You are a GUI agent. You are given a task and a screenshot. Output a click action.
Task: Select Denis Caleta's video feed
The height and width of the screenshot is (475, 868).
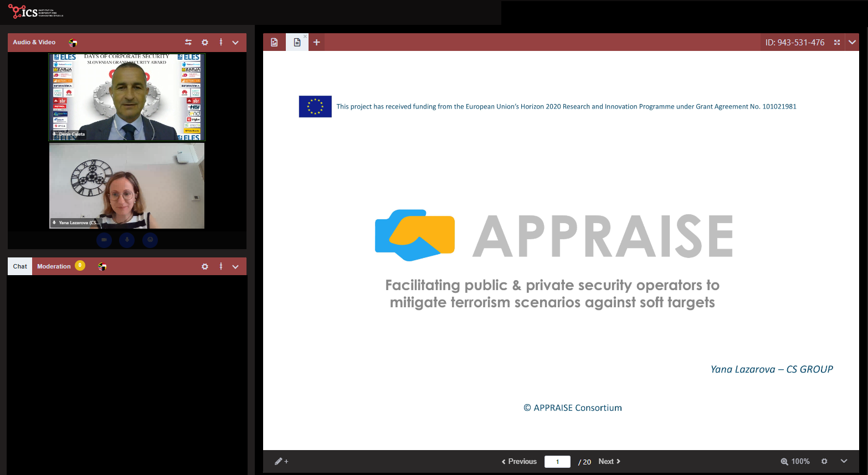[x=127, y=97]
